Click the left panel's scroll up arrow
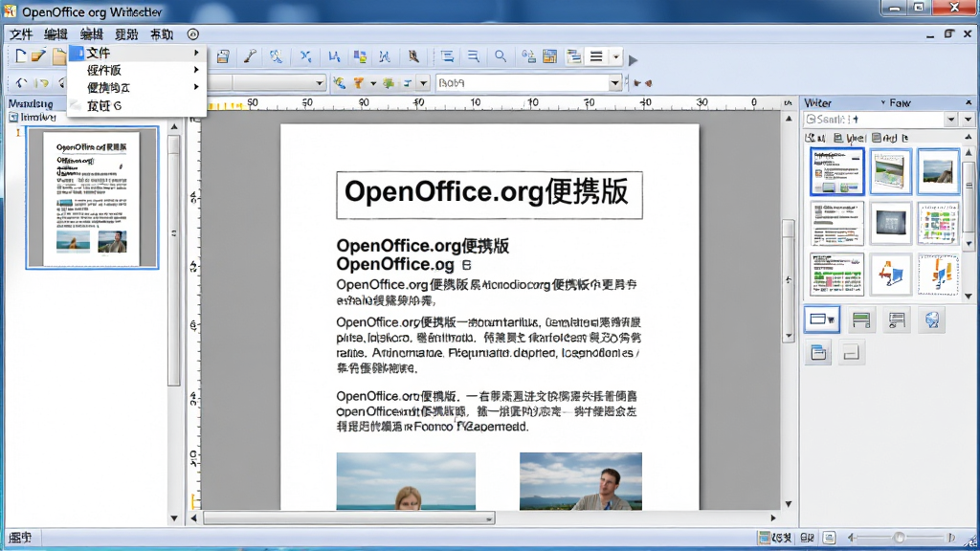 point(174,127)
